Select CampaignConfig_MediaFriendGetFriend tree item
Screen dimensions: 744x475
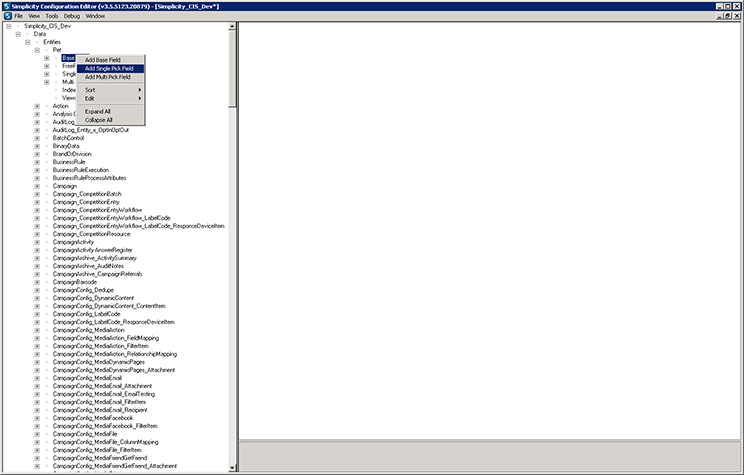pyautogui.click(x=100, y=458)
